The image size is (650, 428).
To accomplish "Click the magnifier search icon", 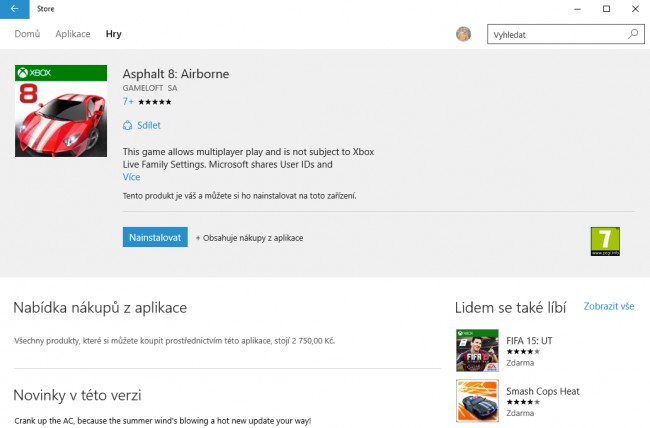I will (633, 34).
